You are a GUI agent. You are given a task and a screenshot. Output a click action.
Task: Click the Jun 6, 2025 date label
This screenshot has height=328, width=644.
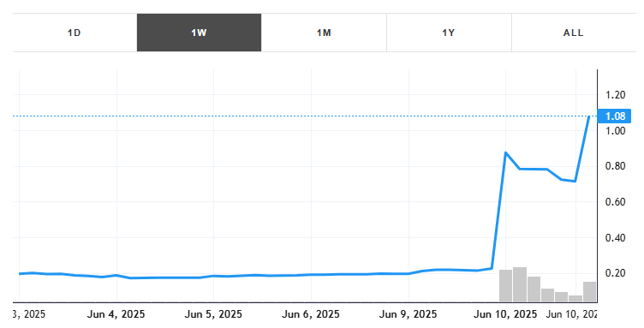311,314
